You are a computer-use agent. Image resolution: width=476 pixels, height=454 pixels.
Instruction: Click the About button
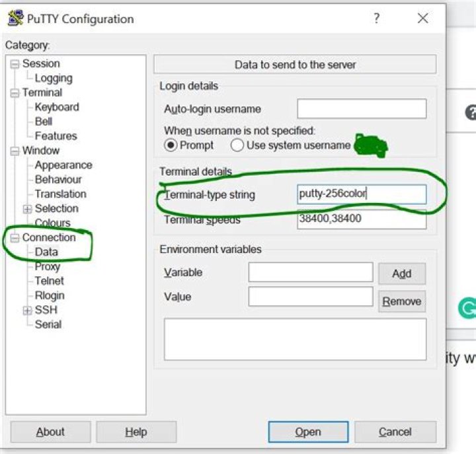pos(50,432)
